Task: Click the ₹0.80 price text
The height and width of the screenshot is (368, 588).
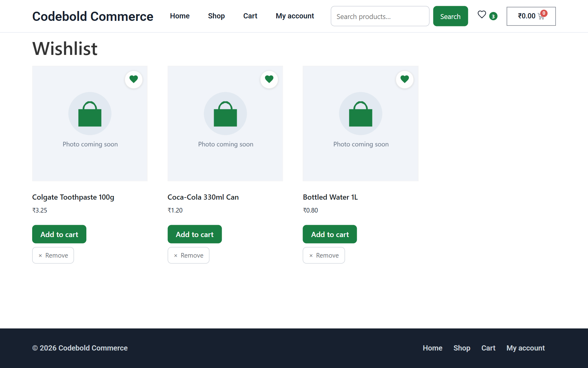Action: click(311, 210)
